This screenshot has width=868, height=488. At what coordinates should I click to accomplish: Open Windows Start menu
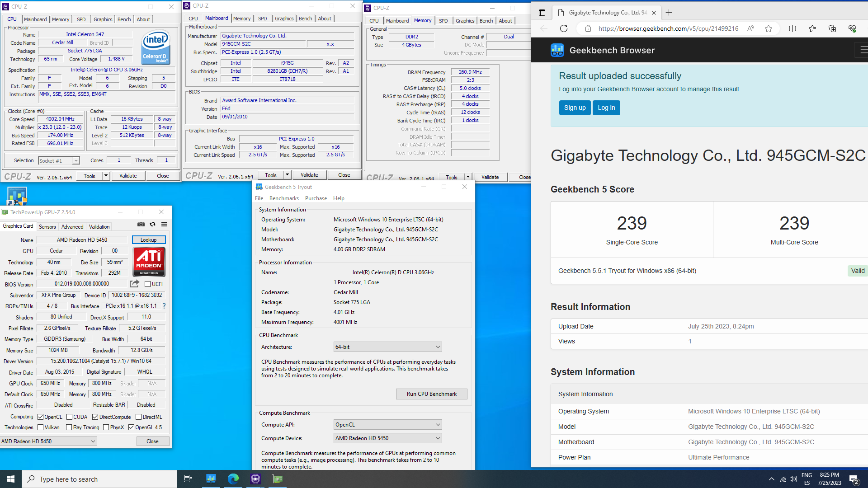11,479
